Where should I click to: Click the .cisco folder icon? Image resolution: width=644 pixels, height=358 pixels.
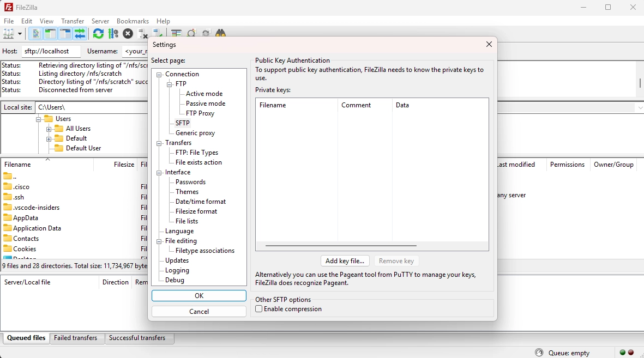(x=8, y=186)
